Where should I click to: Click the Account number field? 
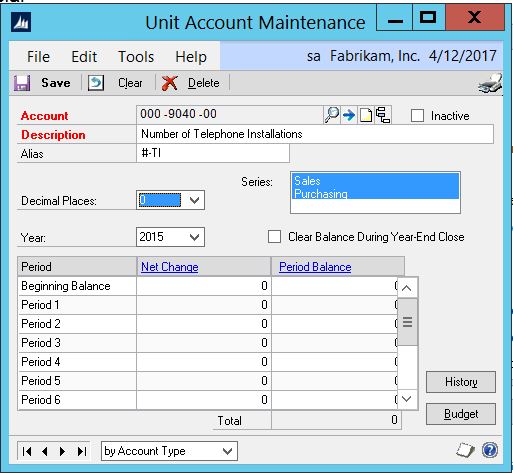pyautogui.click(x=230, y=115)
